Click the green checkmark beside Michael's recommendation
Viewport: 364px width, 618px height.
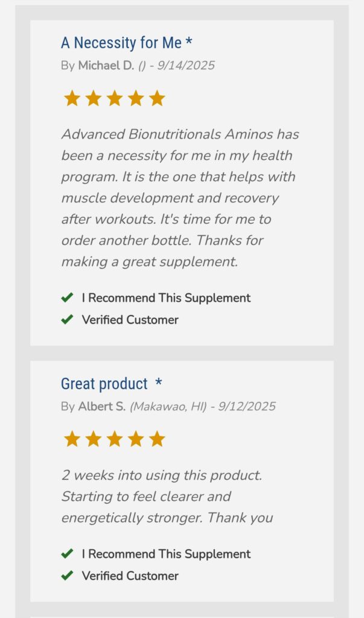67,298
